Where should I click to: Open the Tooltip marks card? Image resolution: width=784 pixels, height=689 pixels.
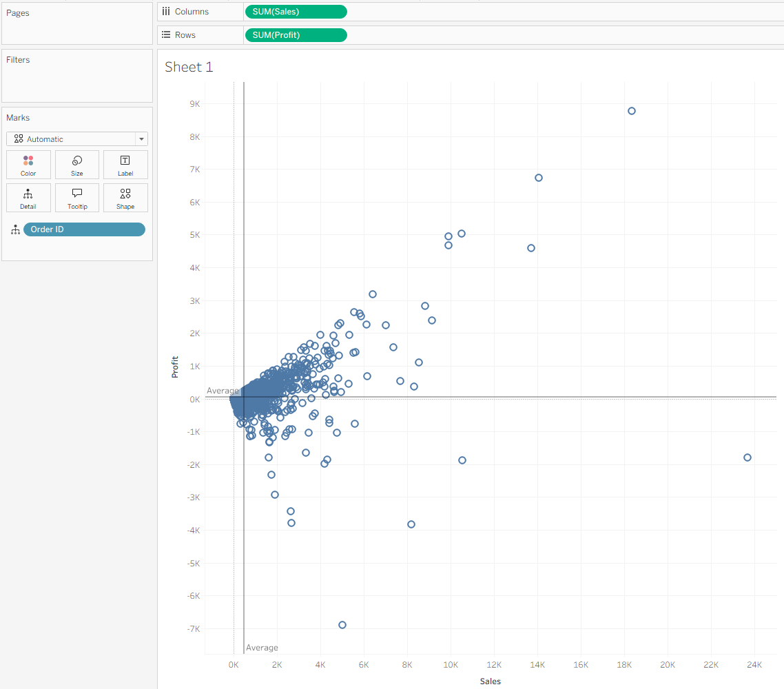tap(77, 198)
